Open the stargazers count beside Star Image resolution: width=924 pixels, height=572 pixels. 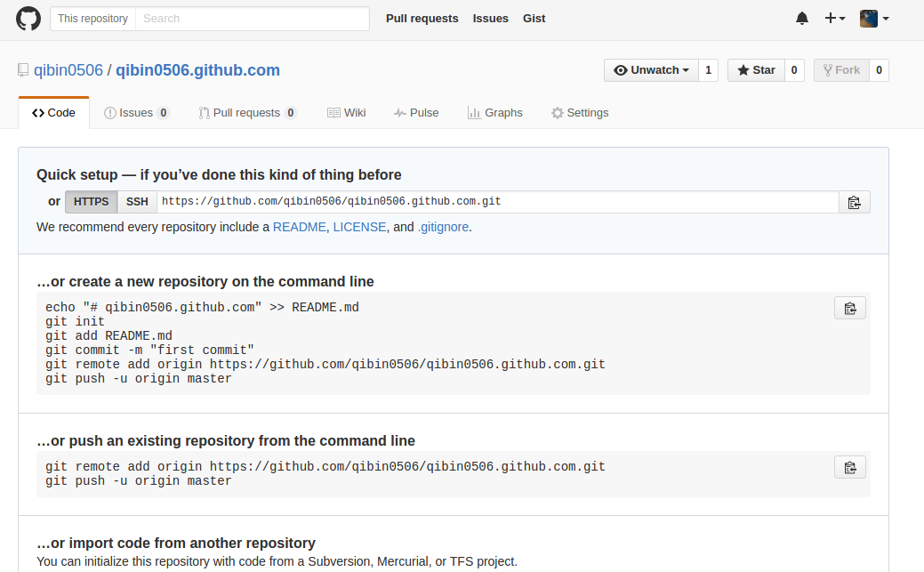[794, 70]
